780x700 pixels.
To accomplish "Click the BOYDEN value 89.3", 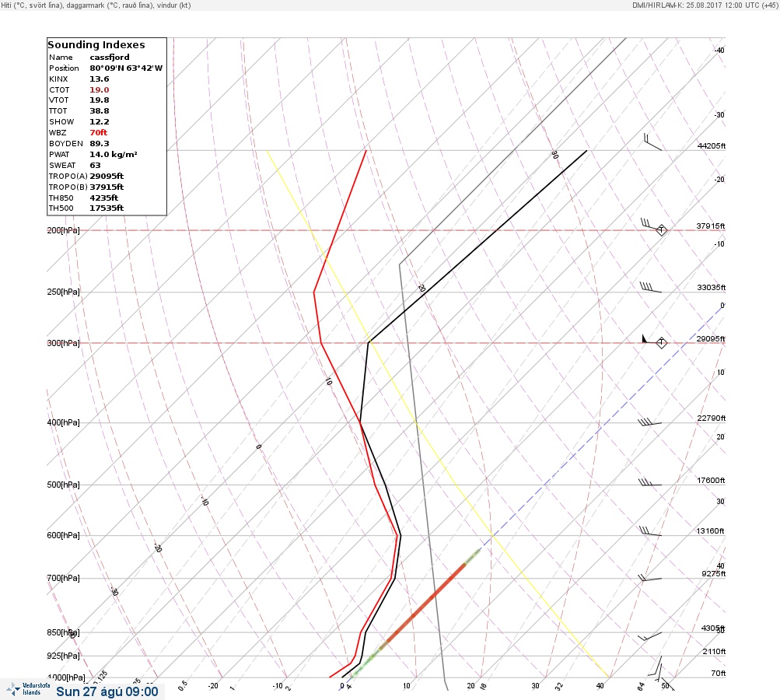I will (99, 143).
